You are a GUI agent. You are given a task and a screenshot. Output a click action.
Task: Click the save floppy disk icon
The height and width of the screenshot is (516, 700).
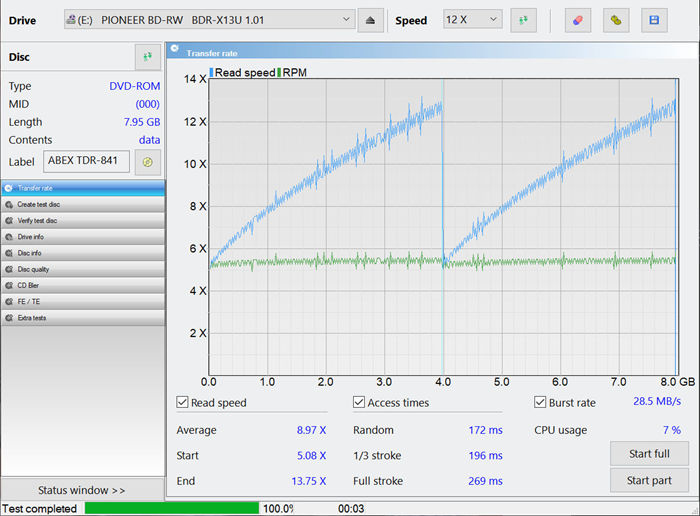pos(654,20)
